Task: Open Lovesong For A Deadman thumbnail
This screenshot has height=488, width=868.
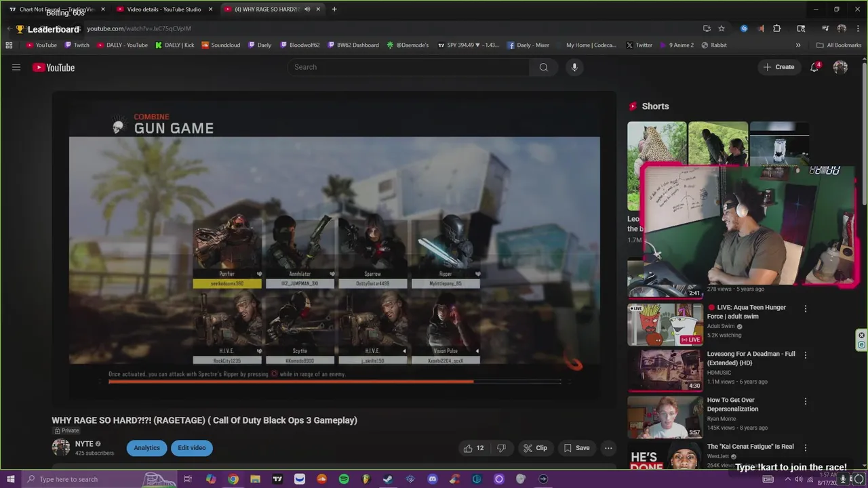Action: pyautogui.click(x=665, y=370)
